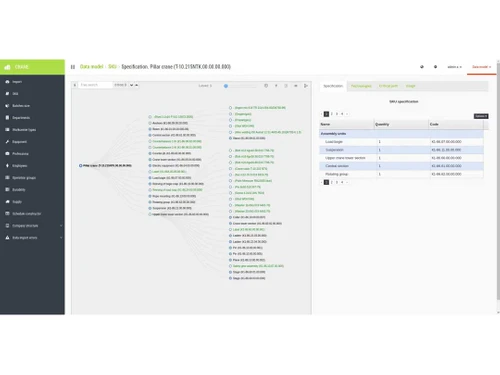Collapse the Pillar crane root node

click(81, 166)
